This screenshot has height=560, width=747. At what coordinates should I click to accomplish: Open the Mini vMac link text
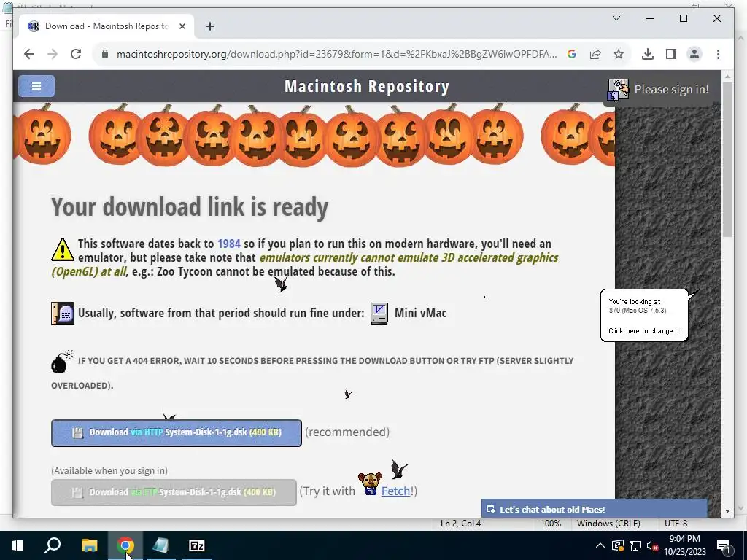coord(420,313)
